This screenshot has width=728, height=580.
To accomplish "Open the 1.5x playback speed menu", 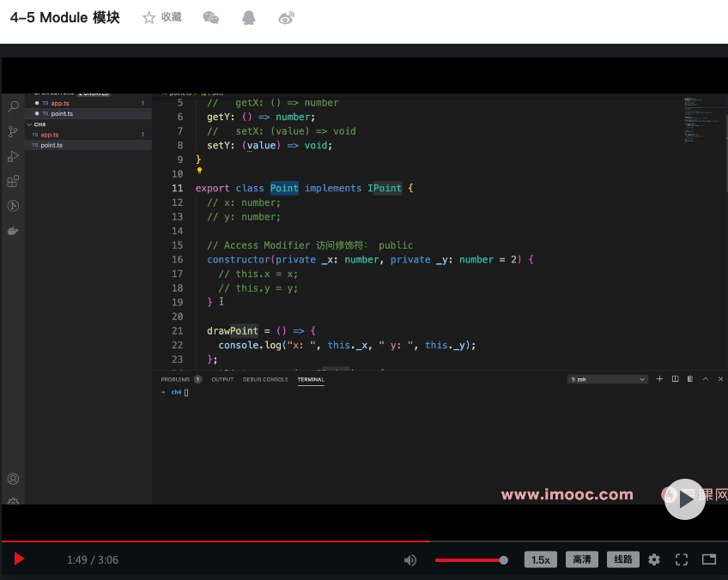I will (x=540, y=560).
